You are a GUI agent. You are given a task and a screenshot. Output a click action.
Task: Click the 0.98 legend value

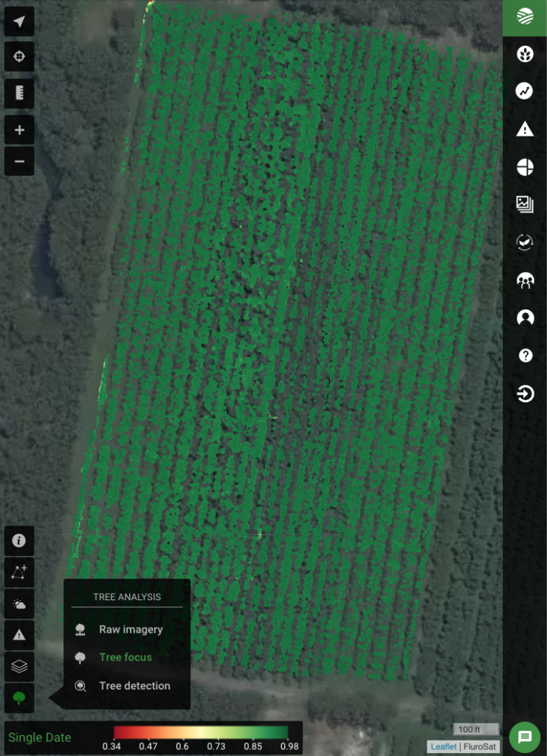pos(289,747)
